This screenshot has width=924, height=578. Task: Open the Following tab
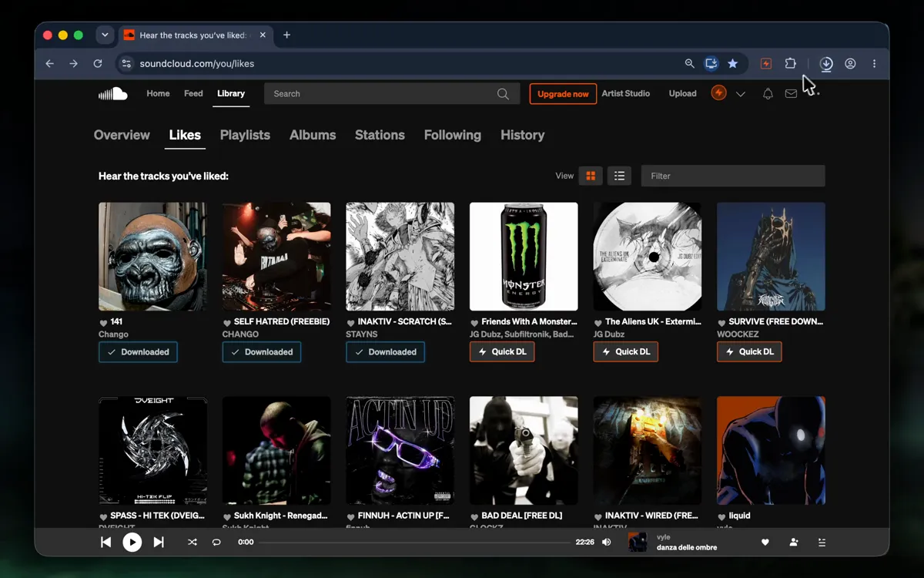[x=453, y=135]
